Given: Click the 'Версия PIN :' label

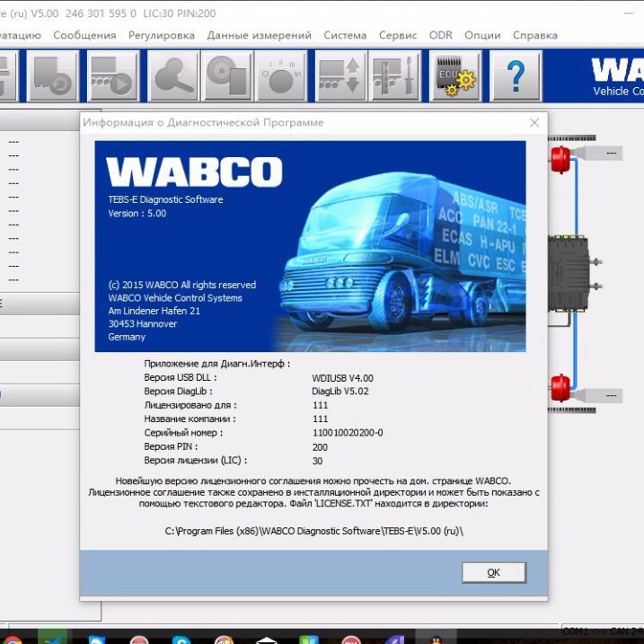Looking at the screenshot, I should (x=171, y=446).
